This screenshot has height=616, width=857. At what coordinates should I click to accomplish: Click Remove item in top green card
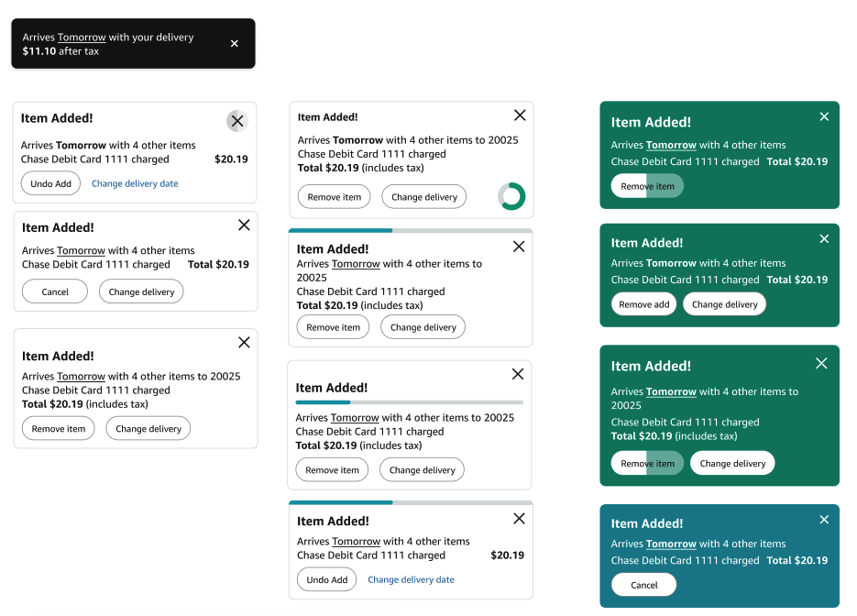pyautogui.click(x=647, y=186)
